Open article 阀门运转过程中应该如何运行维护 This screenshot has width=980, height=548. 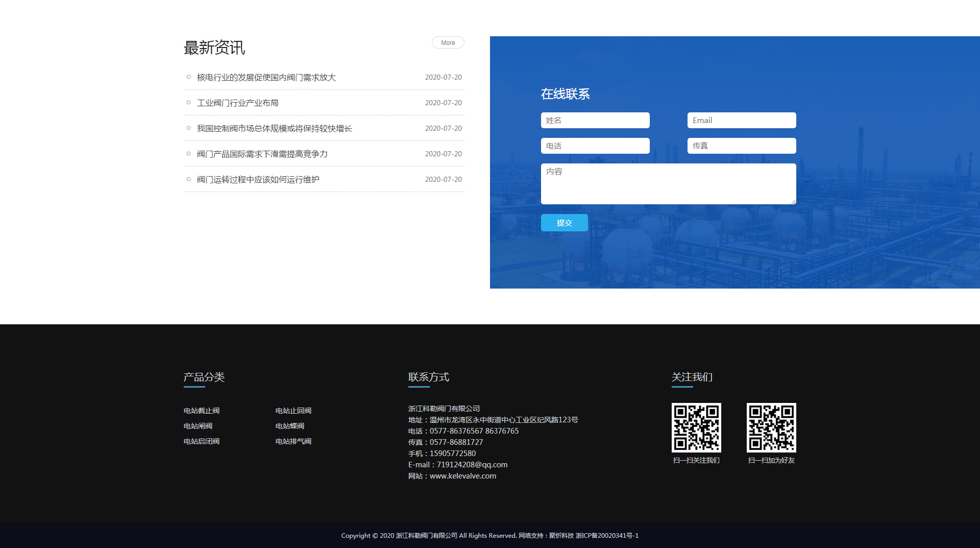(258, 180)
